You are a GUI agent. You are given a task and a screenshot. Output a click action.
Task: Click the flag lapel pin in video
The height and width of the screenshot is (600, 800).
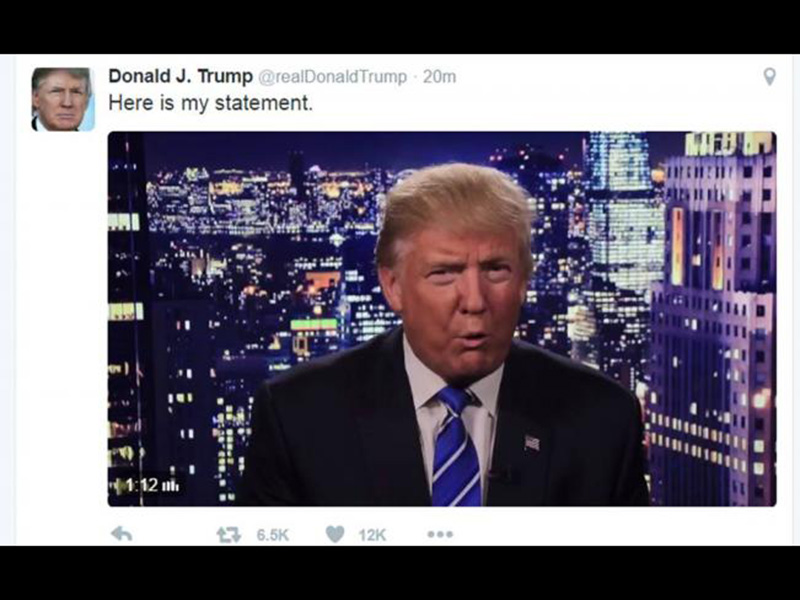click(x=532, y=443)
